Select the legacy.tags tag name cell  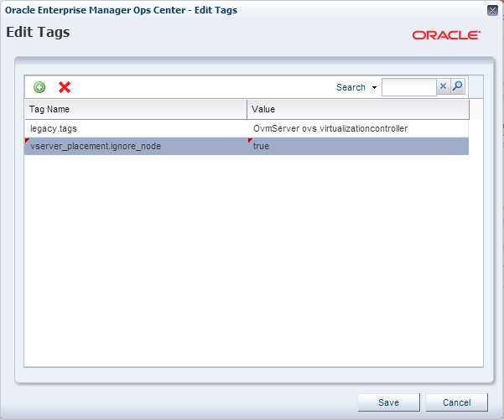click(x=136, y=128)
